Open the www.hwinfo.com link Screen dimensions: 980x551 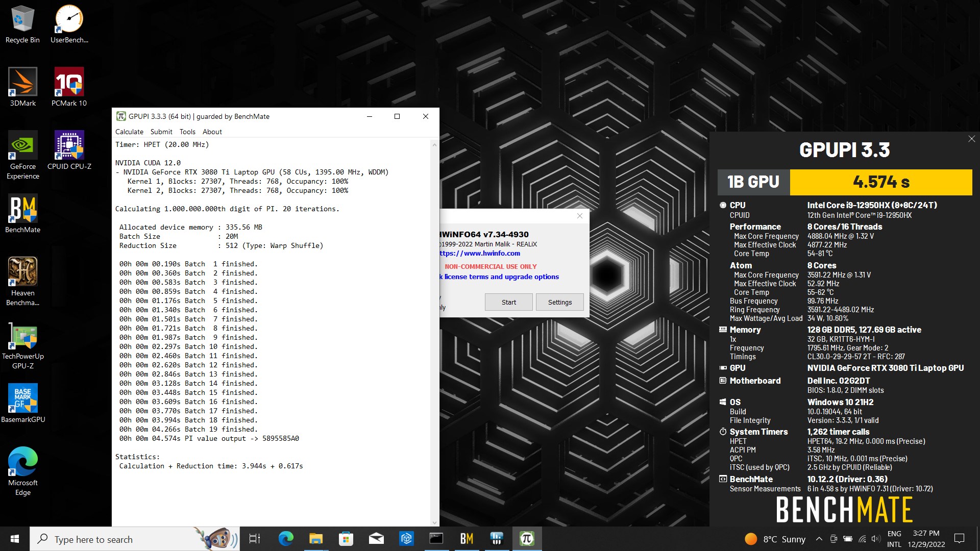point(480,253)
